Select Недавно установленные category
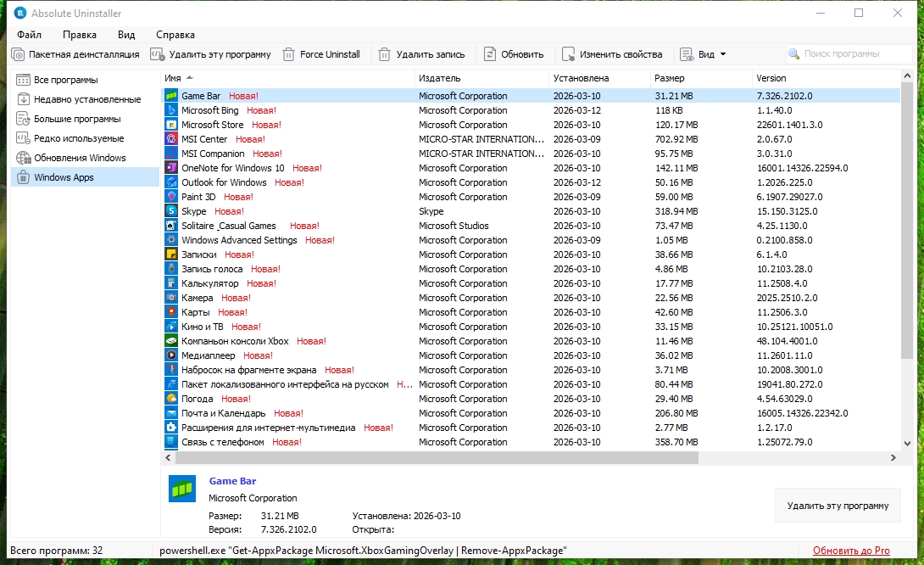Viewport: 924px width, 565px height. pyautogui.click(x=85, y=99)
